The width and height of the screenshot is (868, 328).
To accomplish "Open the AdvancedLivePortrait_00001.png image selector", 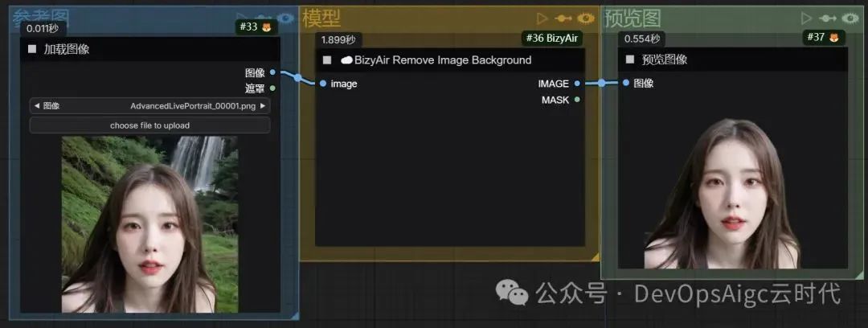I will (x=149, y=106).
